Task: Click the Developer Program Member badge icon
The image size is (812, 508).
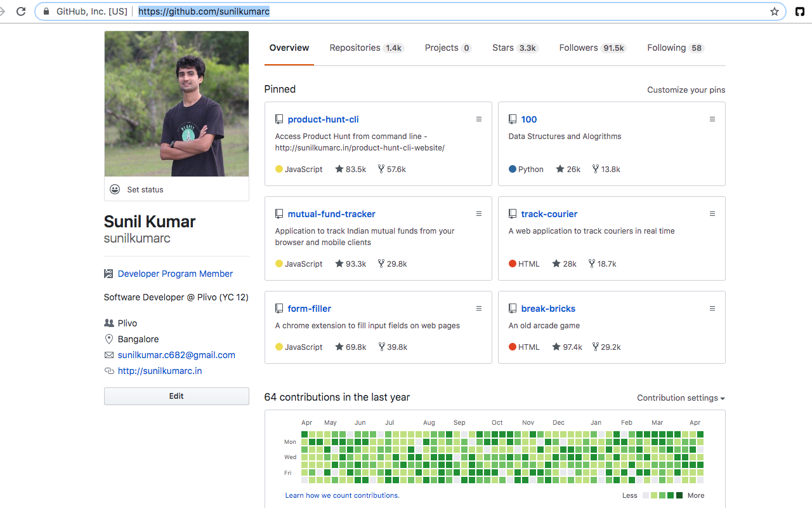Action: coord(109,273)
